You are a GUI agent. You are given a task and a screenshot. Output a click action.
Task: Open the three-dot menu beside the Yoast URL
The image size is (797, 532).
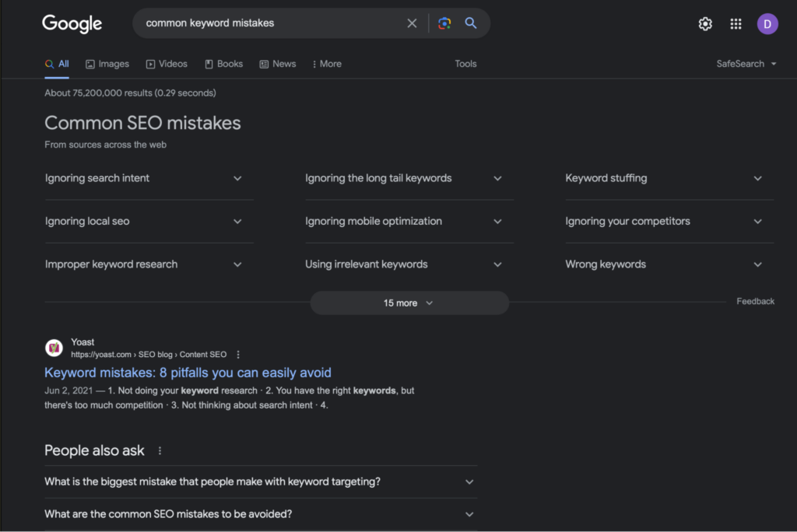coord(238,355)
